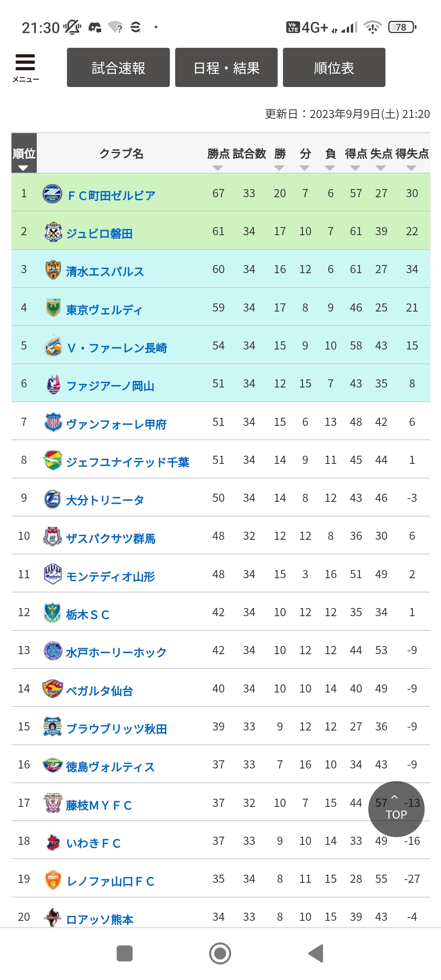
Task: Open the 日程・結果 tab
Action: click(226, 67)
